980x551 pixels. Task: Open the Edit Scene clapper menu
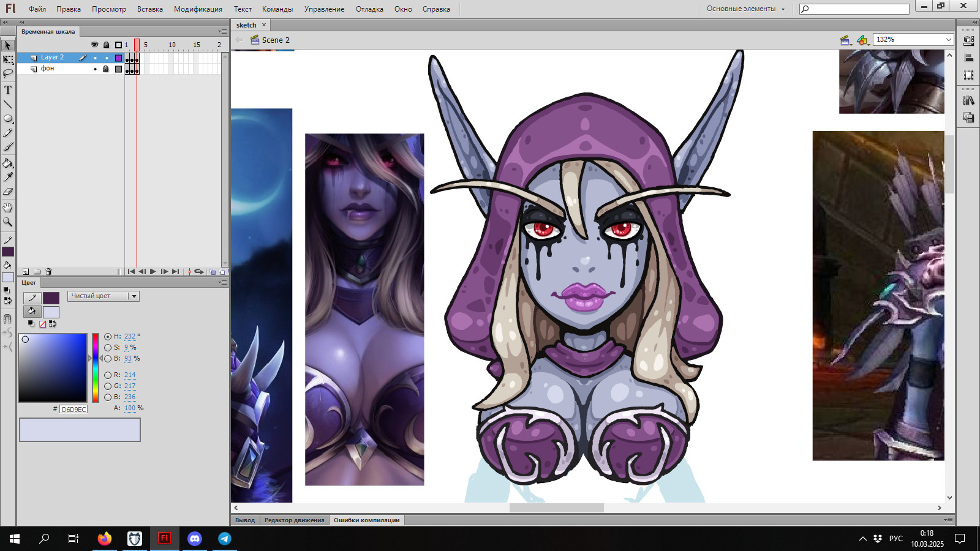tap(846, 40)
